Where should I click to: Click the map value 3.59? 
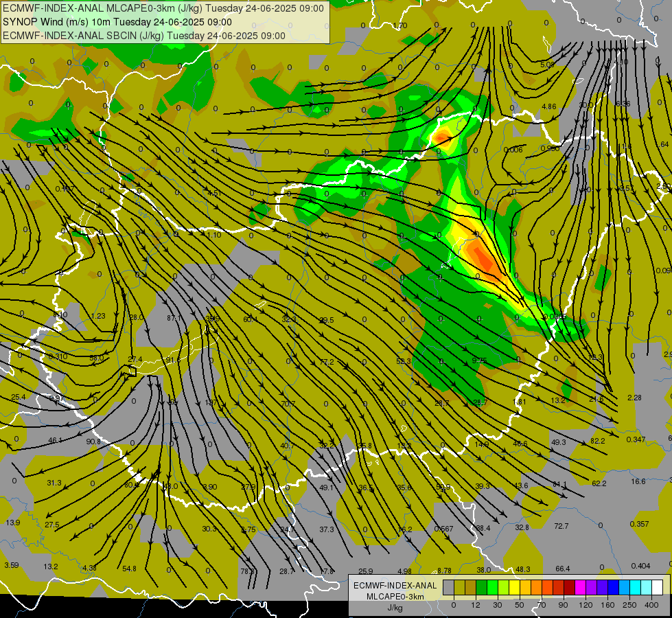tap(12, 565)
